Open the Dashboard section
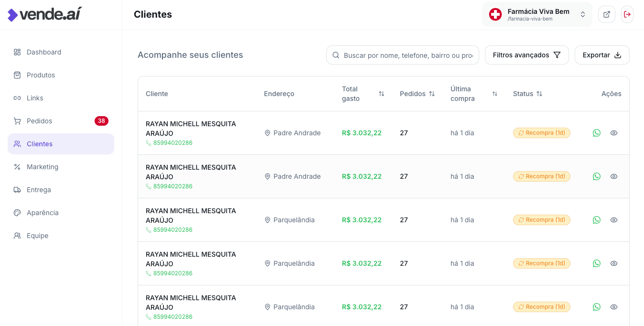The height and width of the screenshot is (326, 644). (43, 52)
